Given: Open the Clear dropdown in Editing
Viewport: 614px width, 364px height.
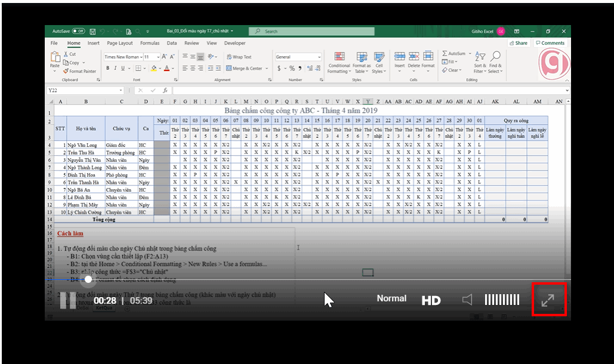Looking at the screenshot, I should click(x=452, y=70).
